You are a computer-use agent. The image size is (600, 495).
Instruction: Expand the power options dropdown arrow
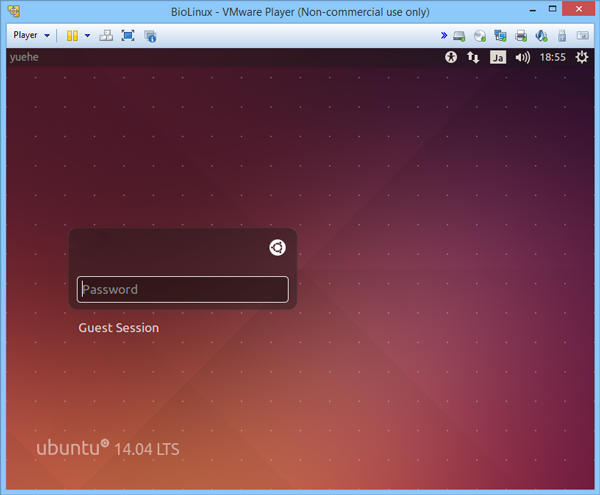pos(88,36)
